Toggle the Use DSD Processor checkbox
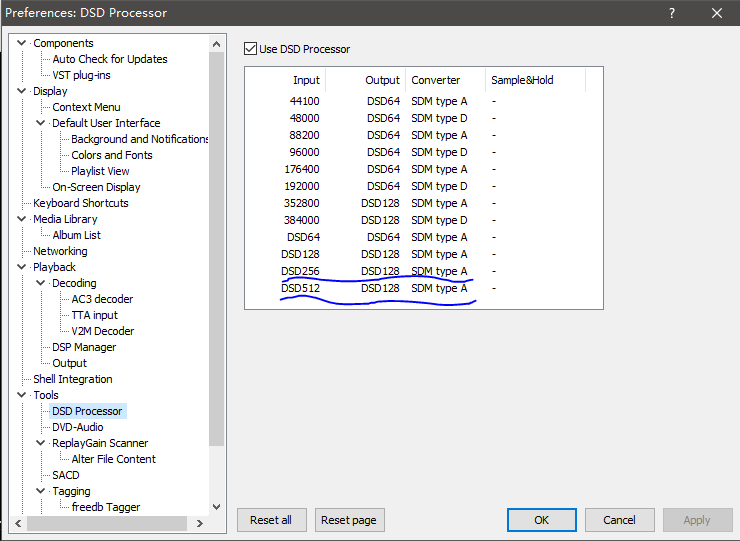The width and height of the screenshot is (740, 541). [251, 49]
